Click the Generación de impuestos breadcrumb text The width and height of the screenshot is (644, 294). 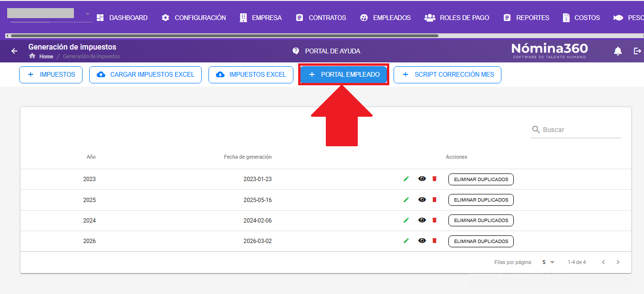(92, 56)
